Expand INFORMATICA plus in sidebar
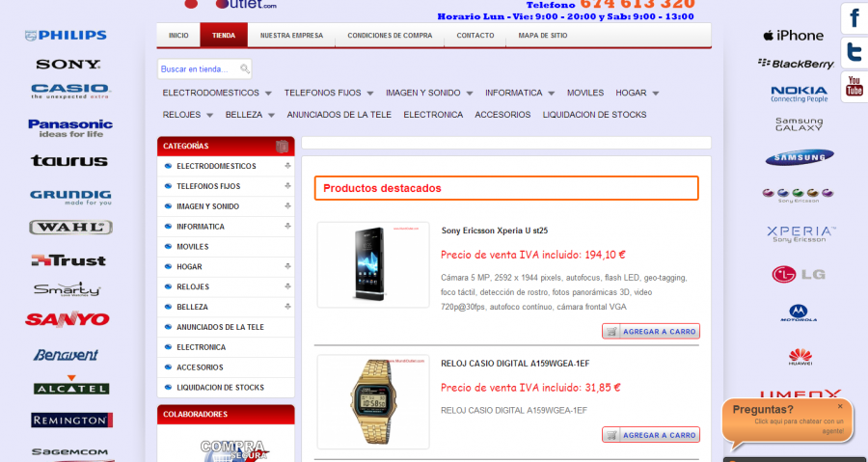The height and width of the screenshot is (462, 868). 287,226
